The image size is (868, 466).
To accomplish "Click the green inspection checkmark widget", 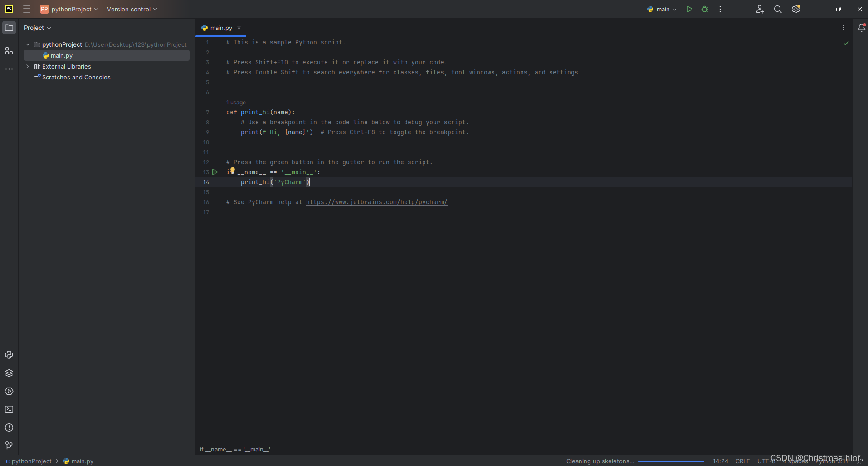I will click(846, 43).
